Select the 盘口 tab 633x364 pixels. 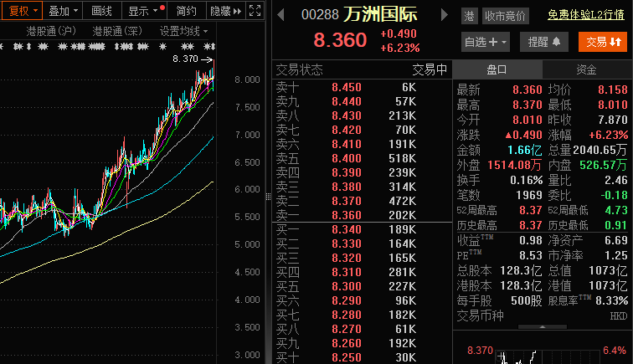pyautogui.click(x=497, y=69)
